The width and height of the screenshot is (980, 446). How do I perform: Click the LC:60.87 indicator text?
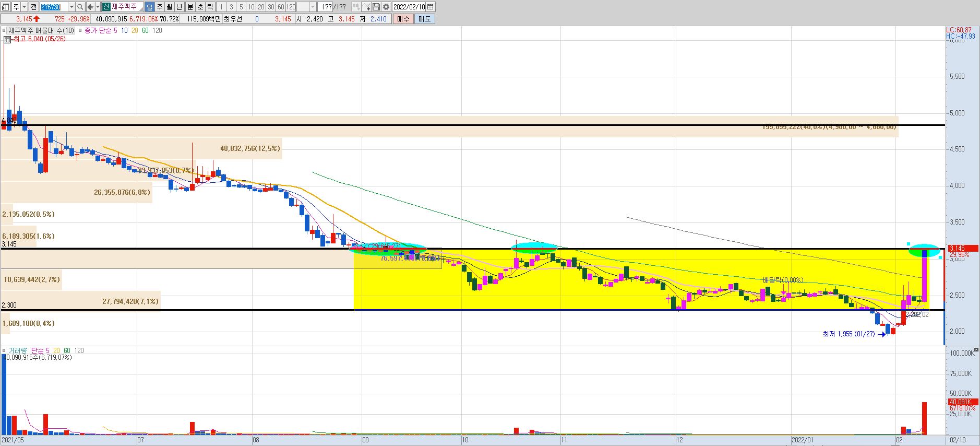[959, 30]
